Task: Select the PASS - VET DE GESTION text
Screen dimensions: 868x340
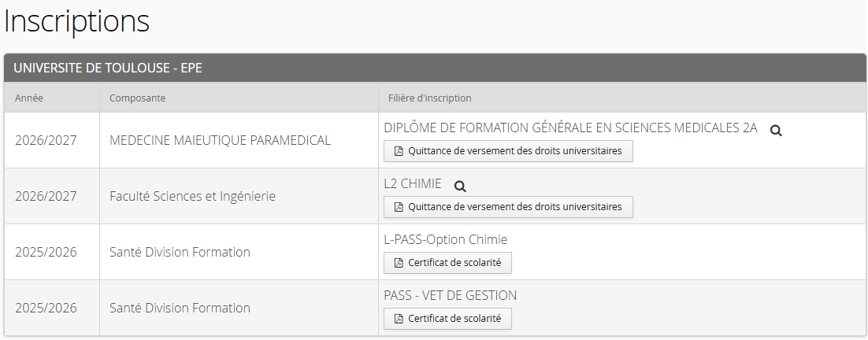Action: click(x=450, y=295)
